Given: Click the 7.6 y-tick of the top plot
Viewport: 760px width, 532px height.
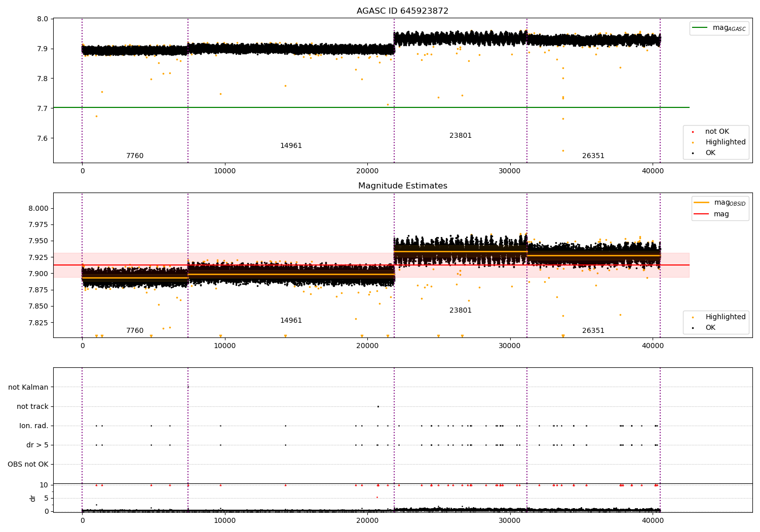Looking at the screenshot, I should click(x=43, y=139).
